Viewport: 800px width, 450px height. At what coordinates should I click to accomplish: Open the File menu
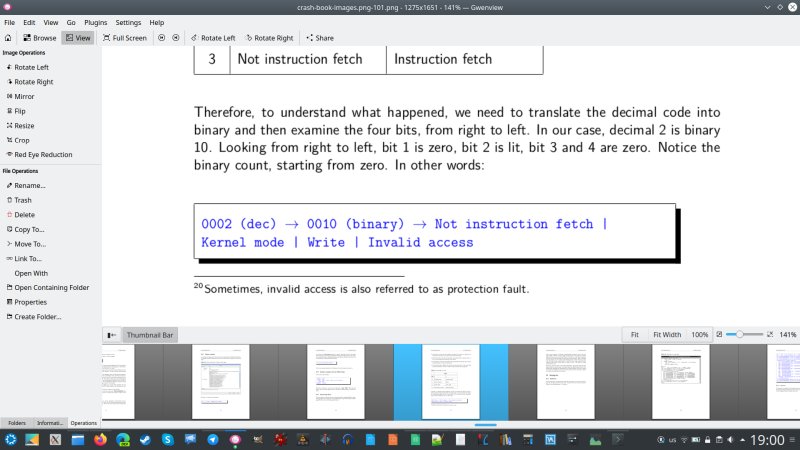pyautogui.click(x=10, y=22)
